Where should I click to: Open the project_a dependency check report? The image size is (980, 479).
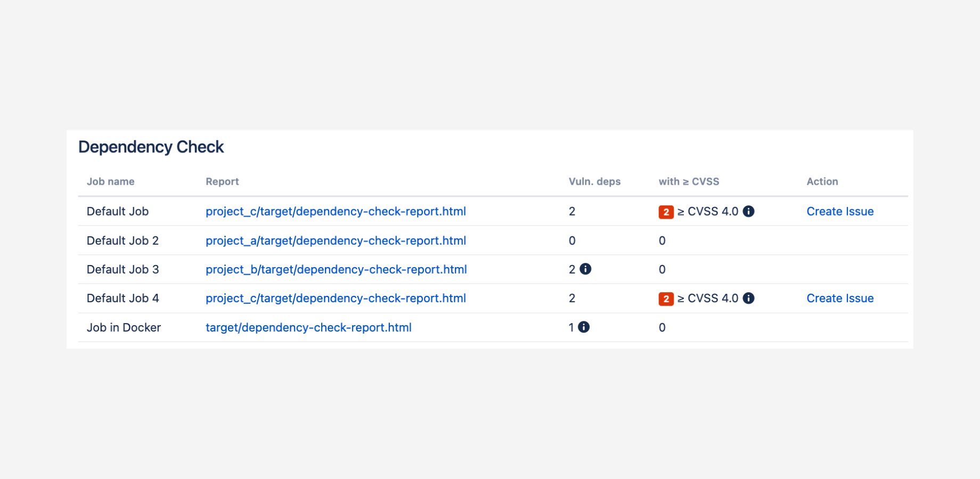[x=336, y=241]
